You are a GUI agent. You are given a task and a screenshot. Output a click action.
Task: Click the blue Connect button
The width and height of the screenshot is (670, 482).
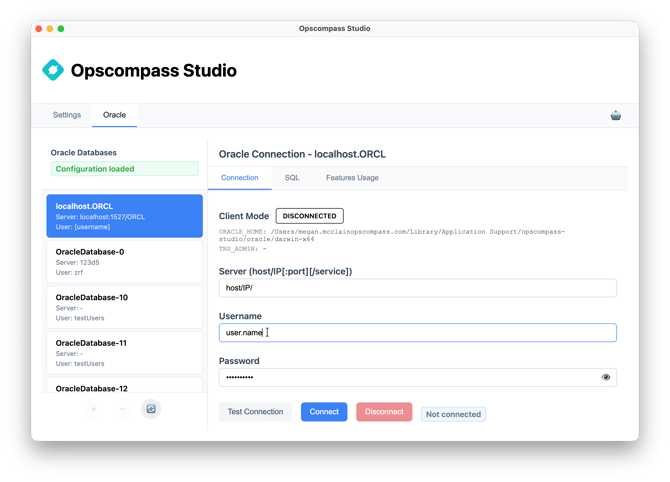[x=324, y=412]
